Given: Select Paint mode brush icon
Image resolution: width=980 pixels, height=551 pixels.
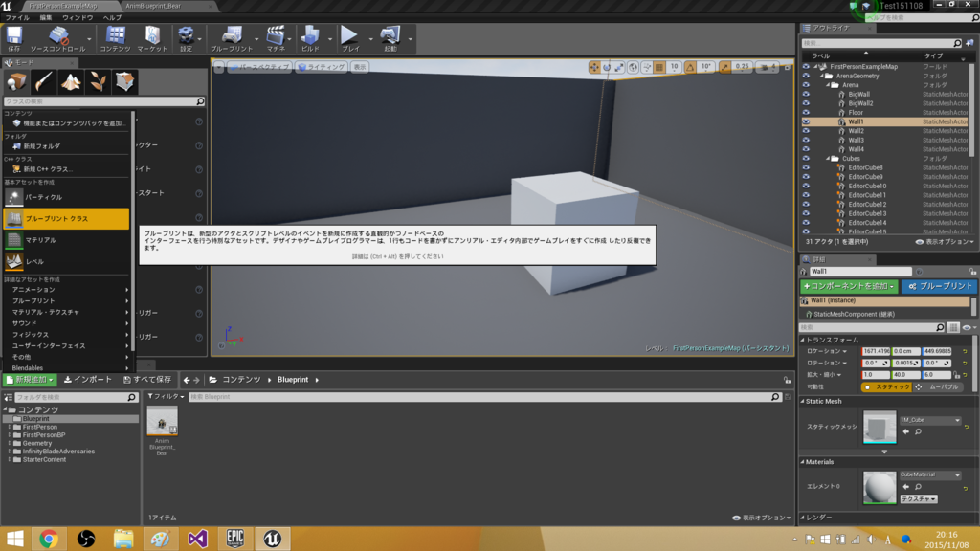Looking at the screenshot, I should pyautogui.click(x=43, y=82).
